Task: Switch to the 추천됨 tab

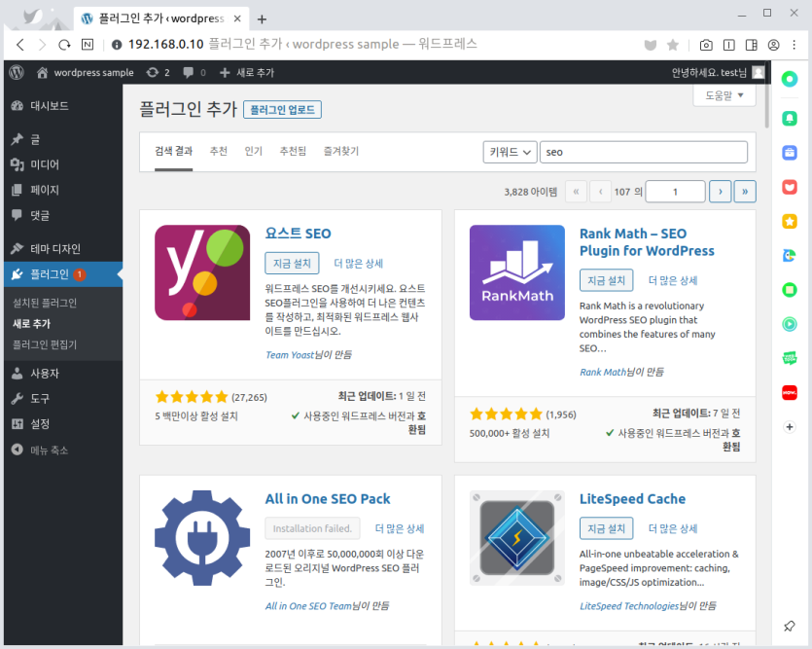Action: (293, 151)
